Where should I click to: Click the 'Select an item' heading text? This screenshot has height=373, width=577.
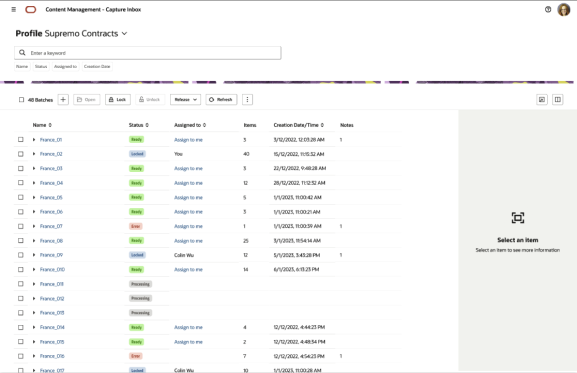[x=518, y=240]
